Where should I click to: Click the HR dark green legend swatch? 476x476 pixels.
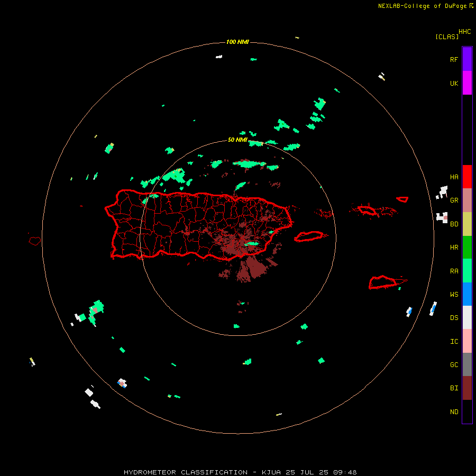click(467, 248)
